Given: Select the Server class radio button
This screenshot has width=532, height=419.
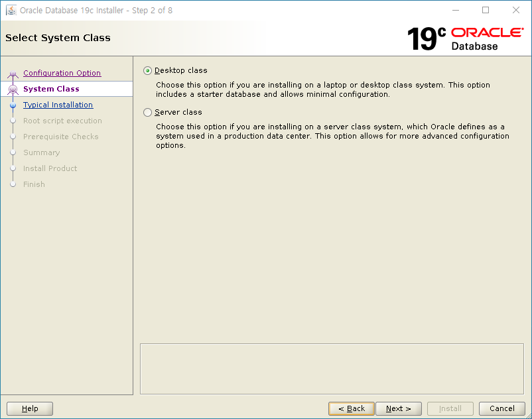Looking at the screenshot, I should (147, 112).
